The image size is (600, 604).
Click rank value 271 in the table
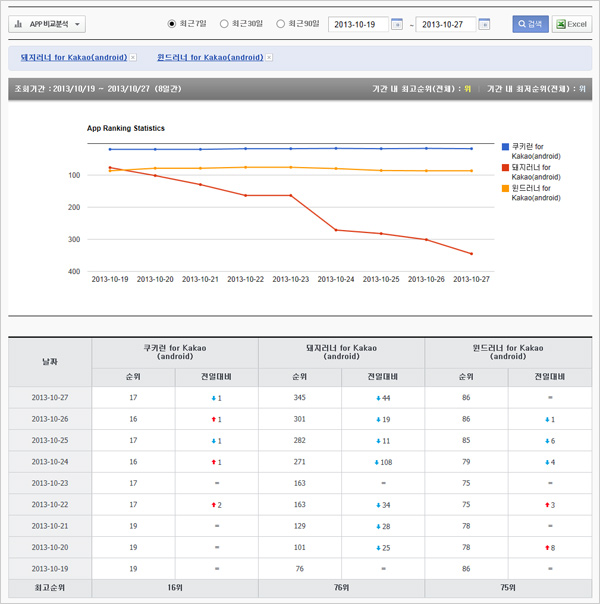click(x=300, y=462)
